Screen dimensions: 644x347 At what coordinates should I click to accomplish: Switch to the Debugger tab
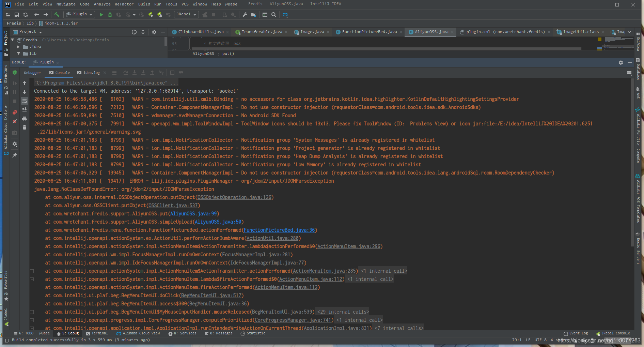pos(32,73)
